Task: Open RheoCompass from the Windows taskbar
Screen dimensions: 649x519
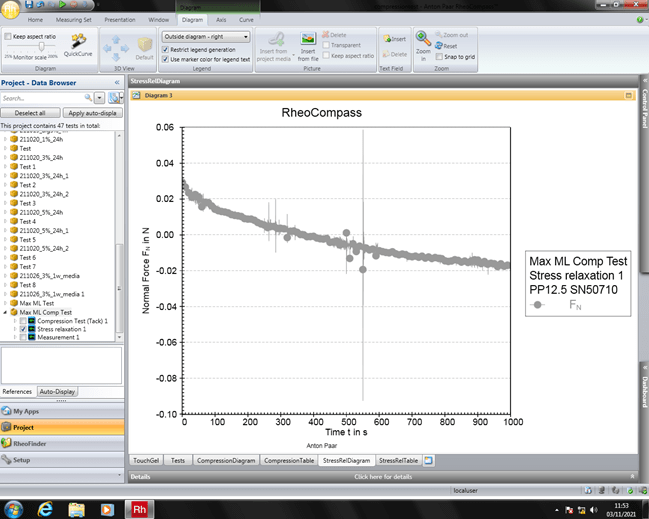Action: pyautogui.click(x=140, y=509)
